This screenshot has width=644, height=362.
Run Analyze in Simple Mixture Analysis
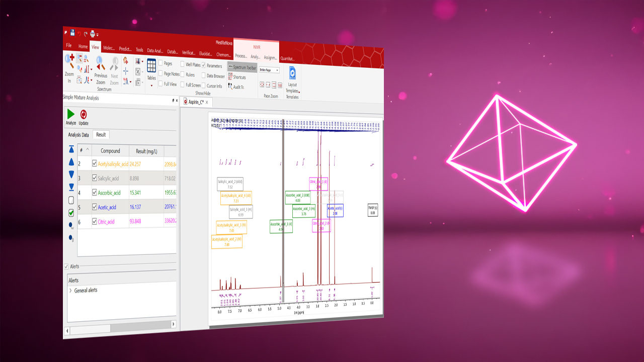click(70, 115)
